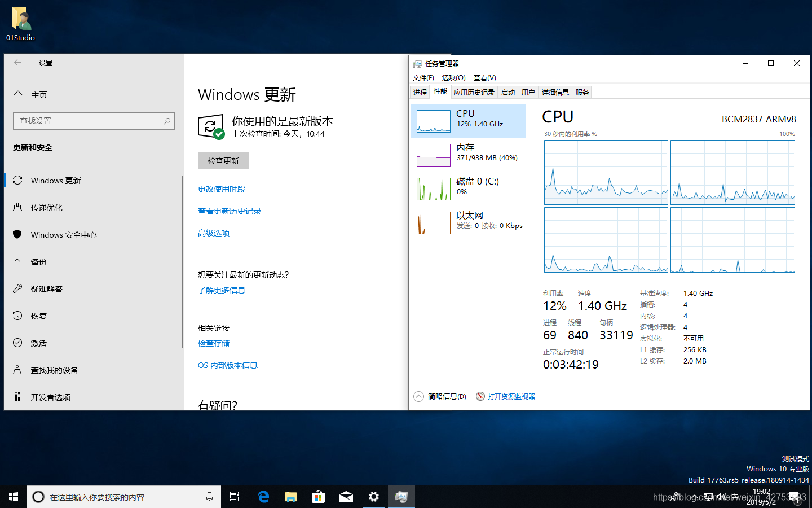This screenshot has width=812, height=508.
Task: Open the OS 内部版本信息 link
Action: tap(228, 365)
